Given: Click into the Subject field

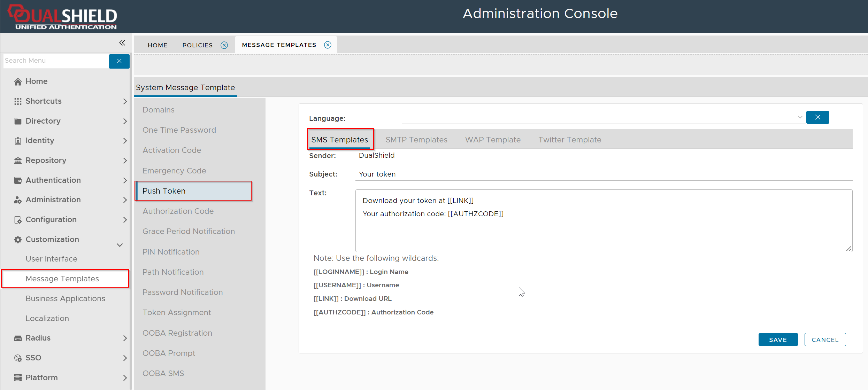Looking at the screenshot, I should tap(603, 174).
